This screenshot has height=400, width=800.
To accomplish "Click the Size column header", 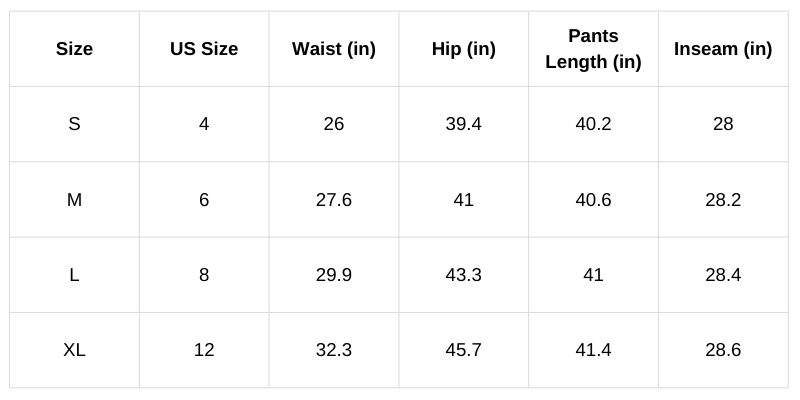I will [x=74, y=49].
